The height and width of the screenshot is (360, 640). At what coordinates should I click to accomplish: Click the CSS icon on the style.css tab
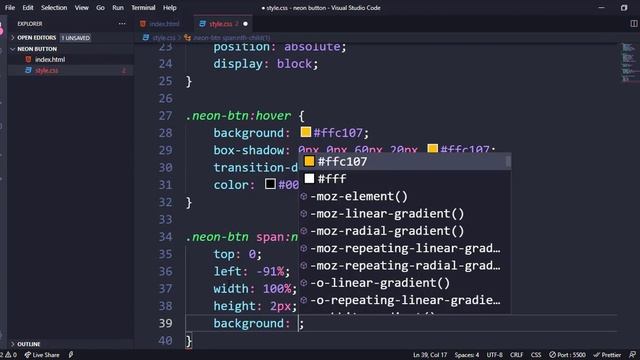click(x=202, y=24)
